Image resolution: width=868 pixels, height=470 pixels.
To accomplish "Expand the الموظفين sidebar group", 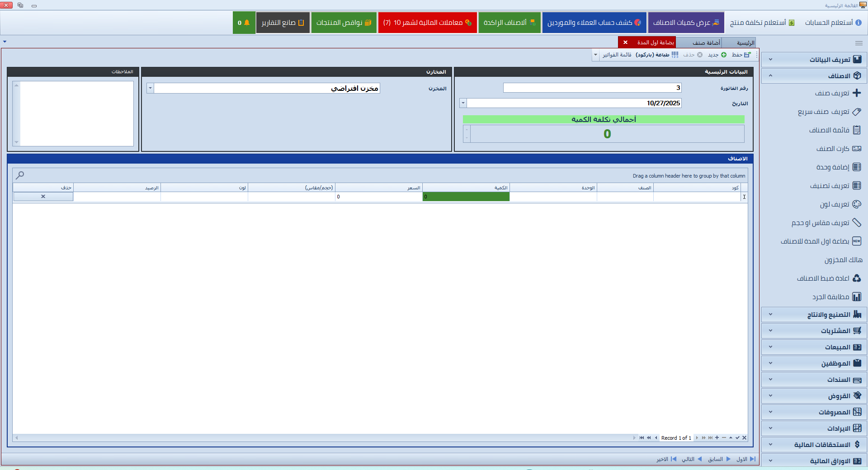I will coord(814,363).
